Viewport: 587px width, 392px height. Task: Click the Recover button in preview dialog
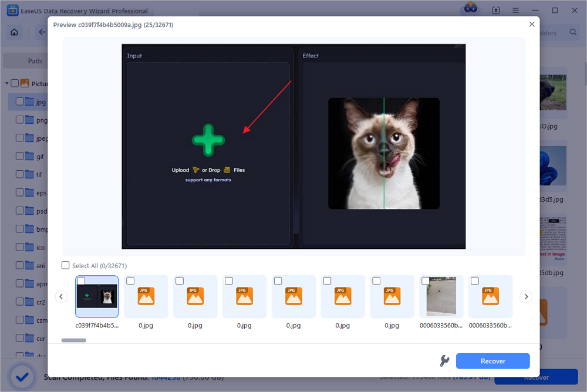pos(492,361)
